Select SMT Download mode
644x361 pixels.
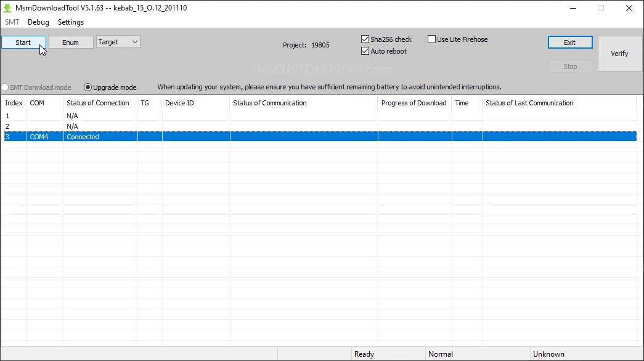coord(4,87)
